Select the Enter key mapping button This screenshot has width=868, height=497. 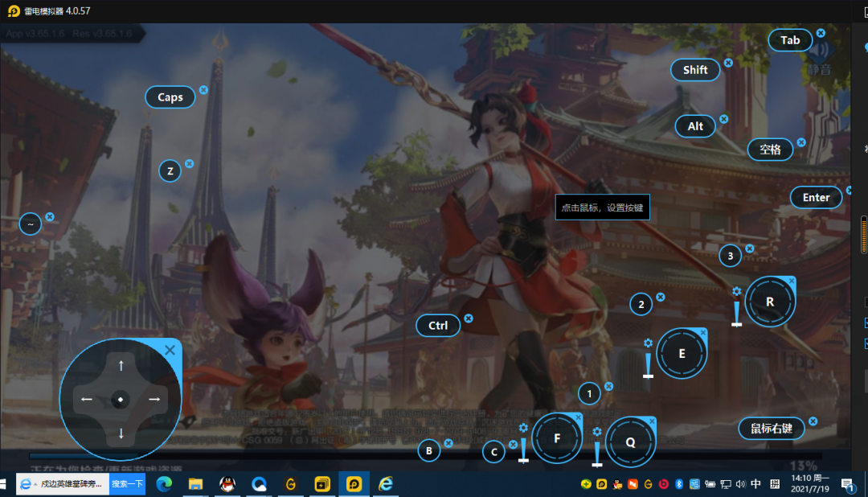[816, 197]
